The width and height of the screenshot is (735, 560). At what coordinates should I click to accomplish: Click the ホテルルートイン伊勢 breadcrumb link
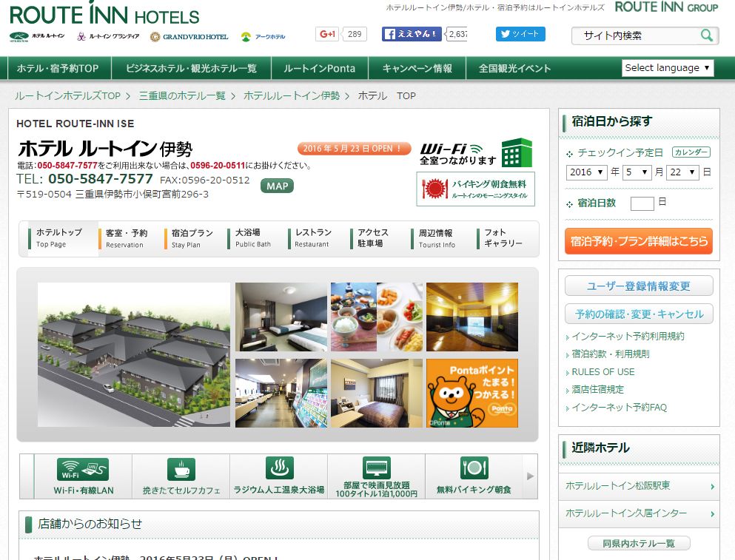click(x=292, y=96)
